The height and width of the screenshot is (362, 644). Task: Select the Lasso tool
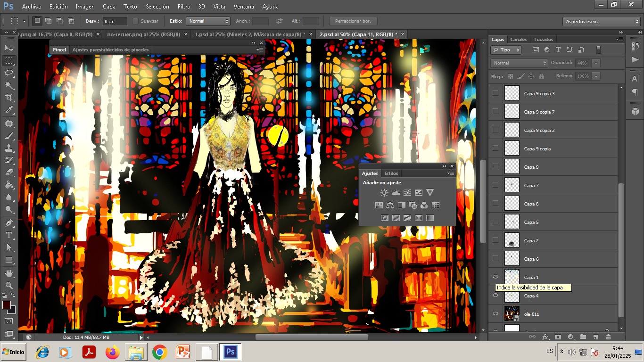(x=9, y=73)
